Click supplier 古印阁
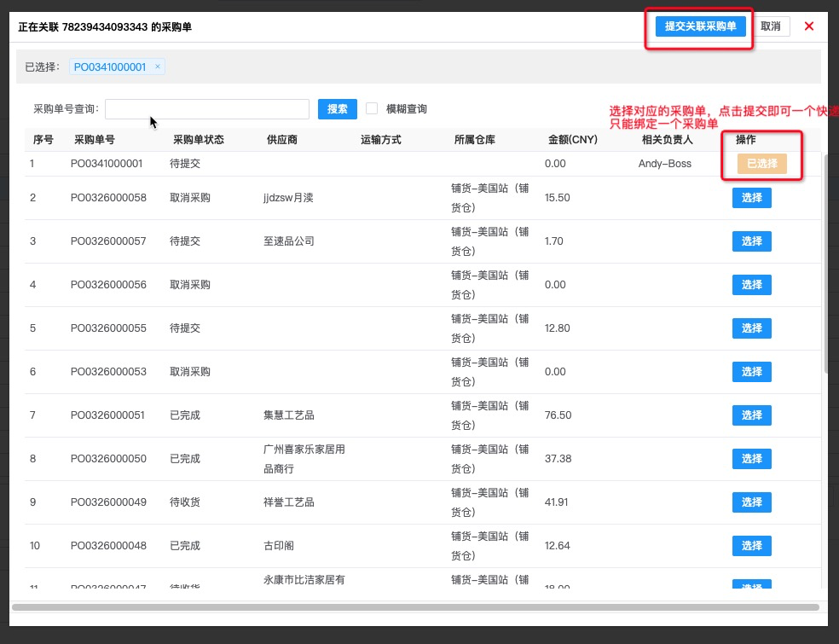Image resolution: width=839 pixels, height=644 pixels. pos(278,546)
